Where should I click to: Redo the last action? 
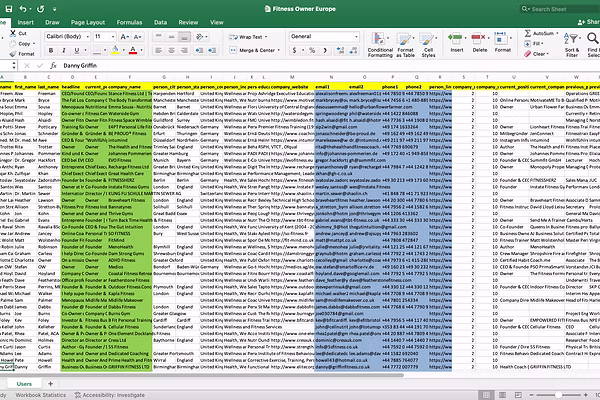point(41,8)
